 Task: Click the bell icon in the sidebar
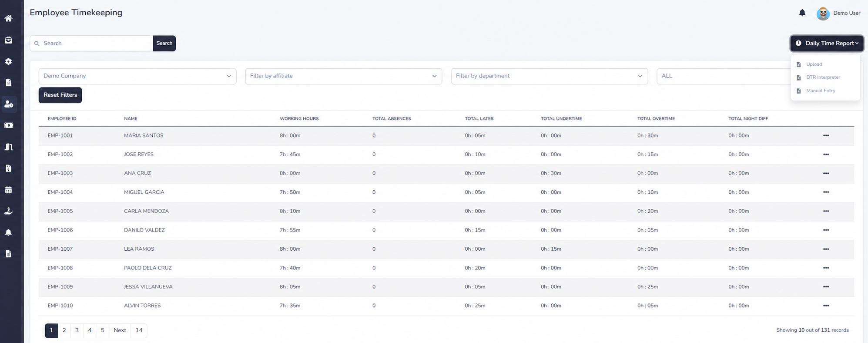8,232
